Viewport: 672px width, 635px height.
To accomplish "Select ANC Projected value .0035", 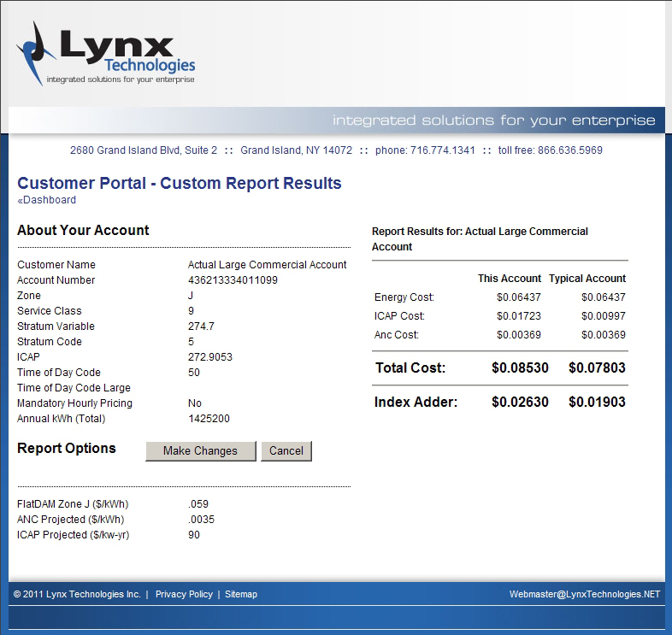I will (x=201, y=520).
